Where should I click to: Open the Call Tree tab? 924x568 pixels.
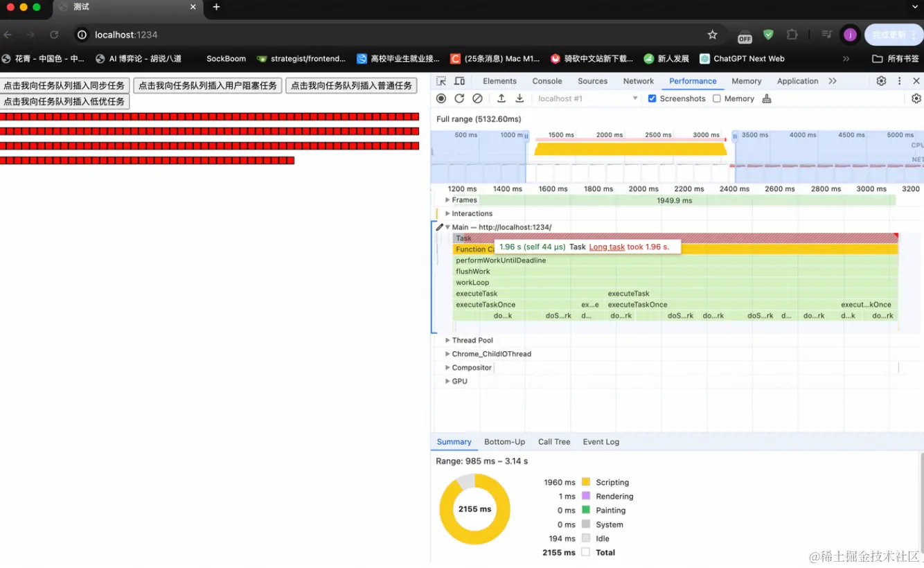pos(554,442)
